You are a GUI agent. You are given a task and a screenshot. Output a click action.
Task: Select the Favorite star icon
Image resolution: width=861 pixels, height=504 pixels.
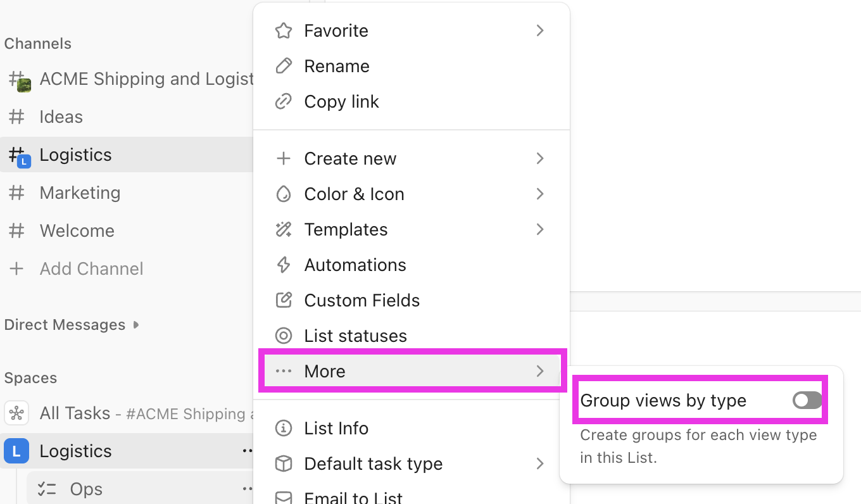click(x=284, y=30)
